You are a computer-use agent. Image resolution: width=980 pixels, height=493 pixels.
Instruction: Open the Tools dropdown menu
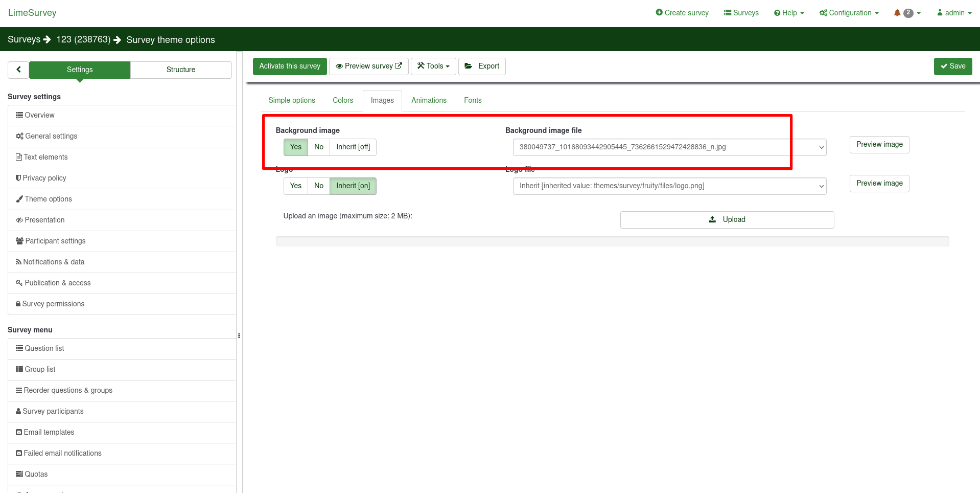[x=433, y=66]
